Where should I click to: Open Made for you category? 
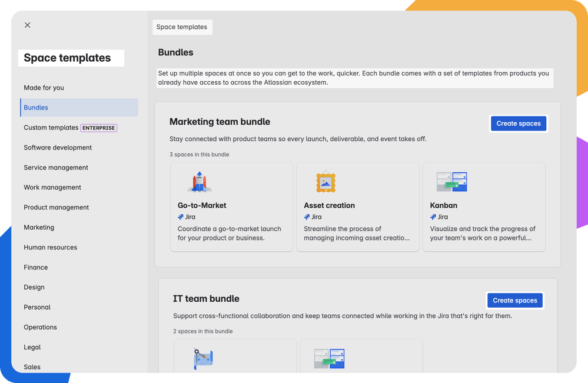tap(44, 88)
